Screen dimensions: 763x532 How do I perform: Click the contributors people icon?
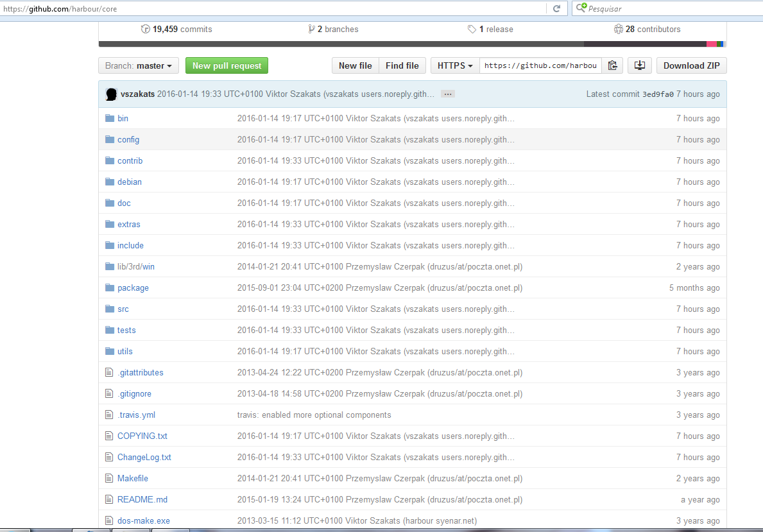618,29
